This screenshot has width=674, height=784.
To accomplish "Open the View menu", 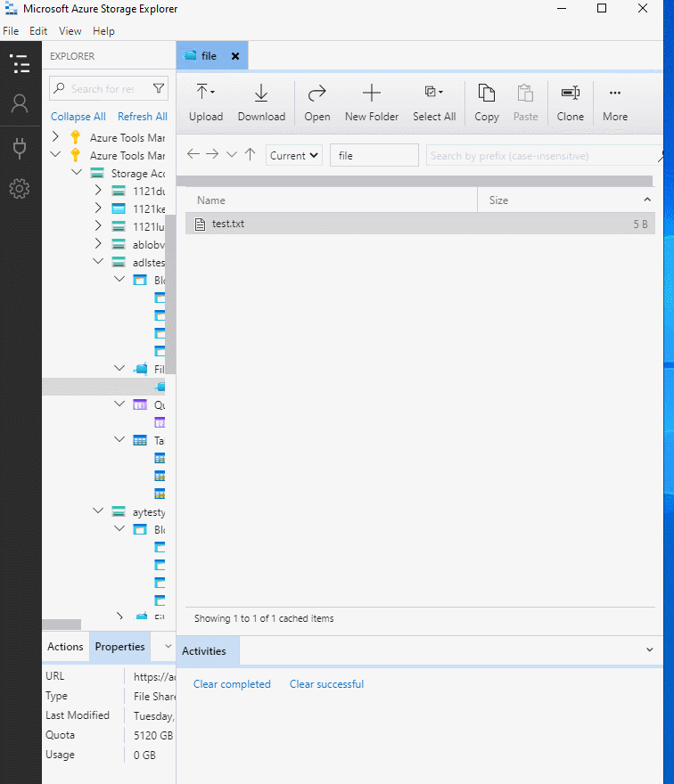I will 70,31.
